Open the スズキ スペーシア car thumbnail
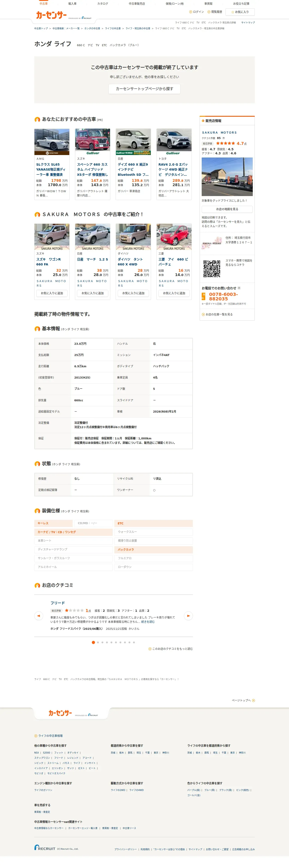The width and height of the screenshot is (289, 868). coord(93,142)
